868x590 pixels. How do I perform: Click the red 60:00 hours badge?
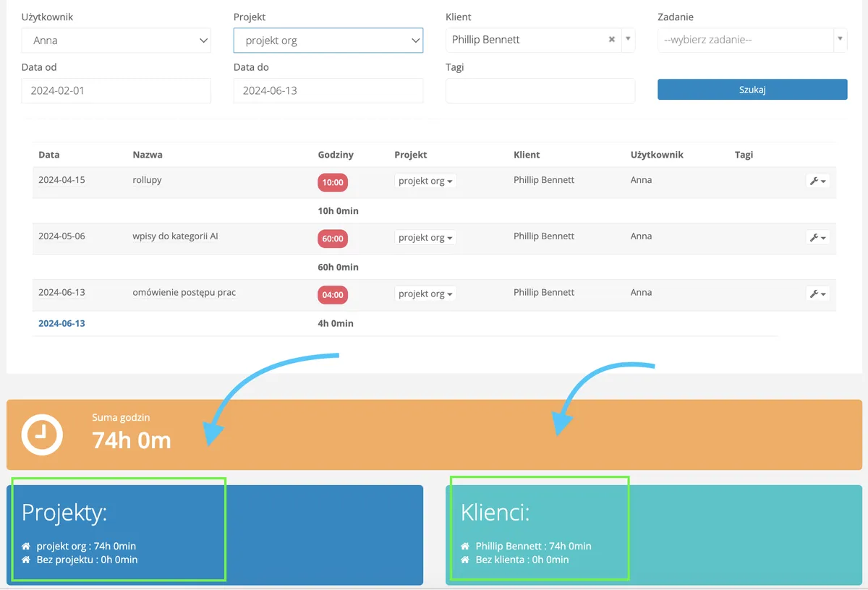333,239
